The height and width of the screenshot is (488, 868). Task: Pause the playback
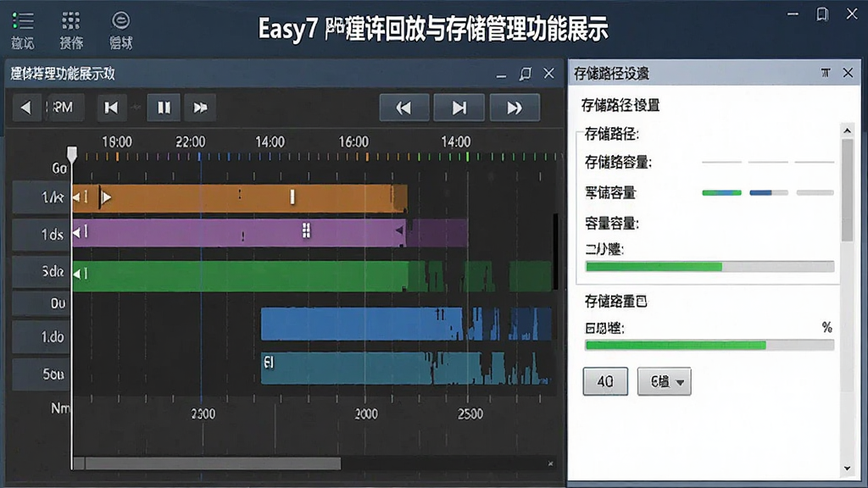click(164, 108)
